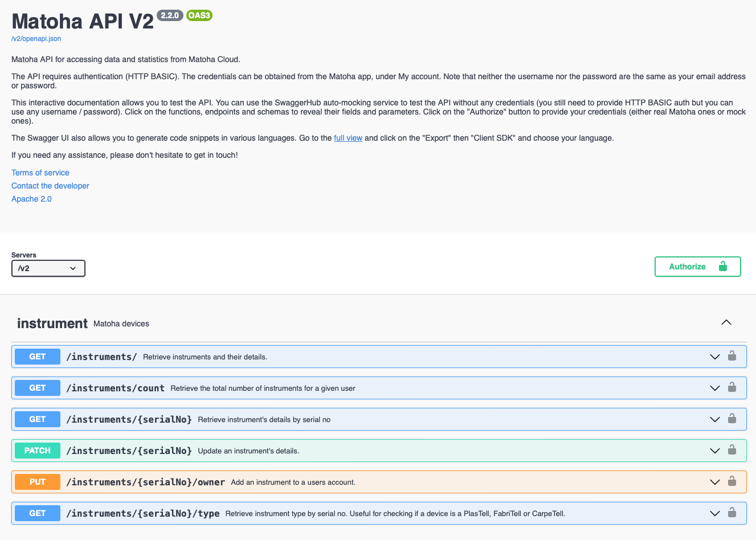Click the instrument tag heading
Viewport: 756px width, 540px height.
[x=52, y=324]
